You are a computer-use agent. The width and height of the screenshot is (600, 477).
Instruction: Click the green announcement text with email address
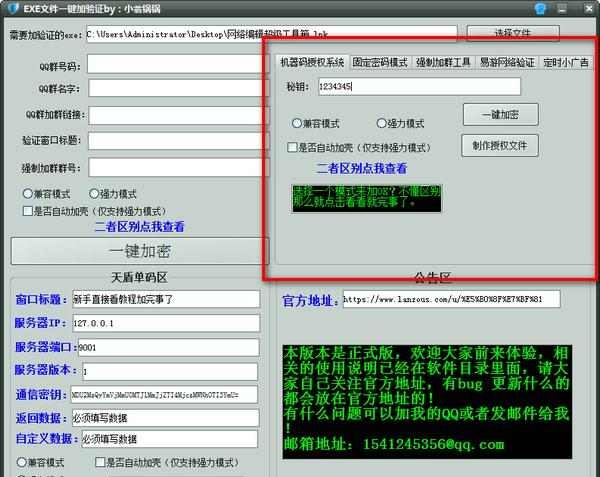coord(427,402)
